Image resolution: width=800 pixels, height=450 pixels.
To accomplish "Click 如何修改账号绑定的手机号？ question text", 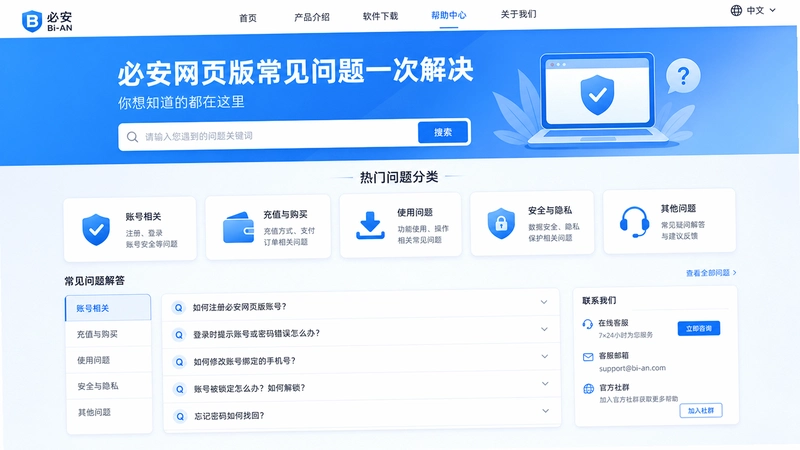I will [244, 361].
